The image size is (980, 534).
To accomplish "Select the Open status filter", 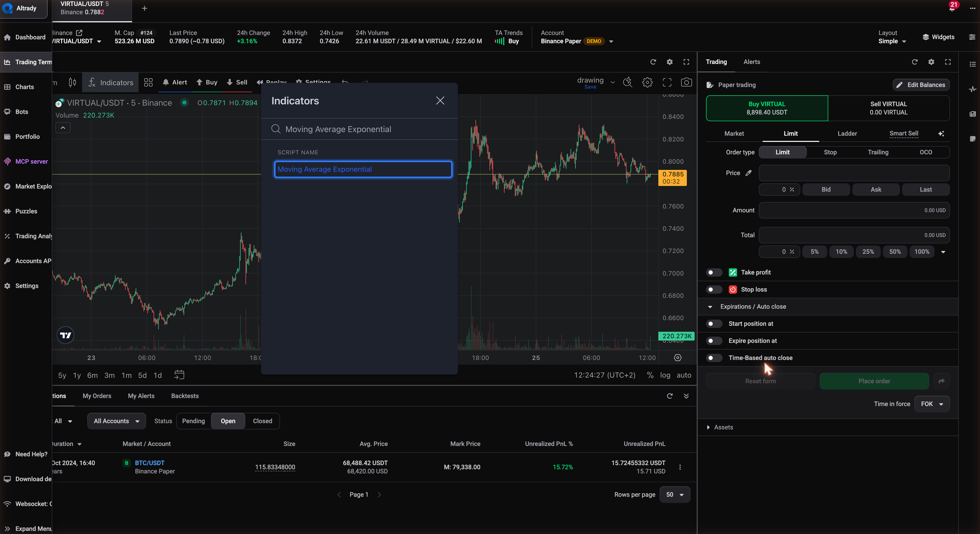I will coord(228,421).
